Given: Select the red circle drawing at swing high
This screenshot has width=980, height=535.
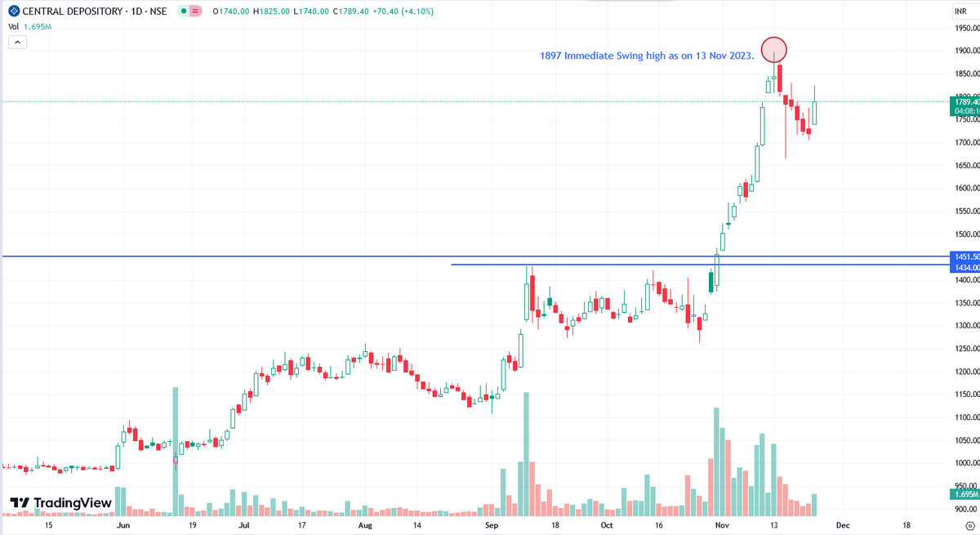Looking at the screenshot, I should coord(774,50).
